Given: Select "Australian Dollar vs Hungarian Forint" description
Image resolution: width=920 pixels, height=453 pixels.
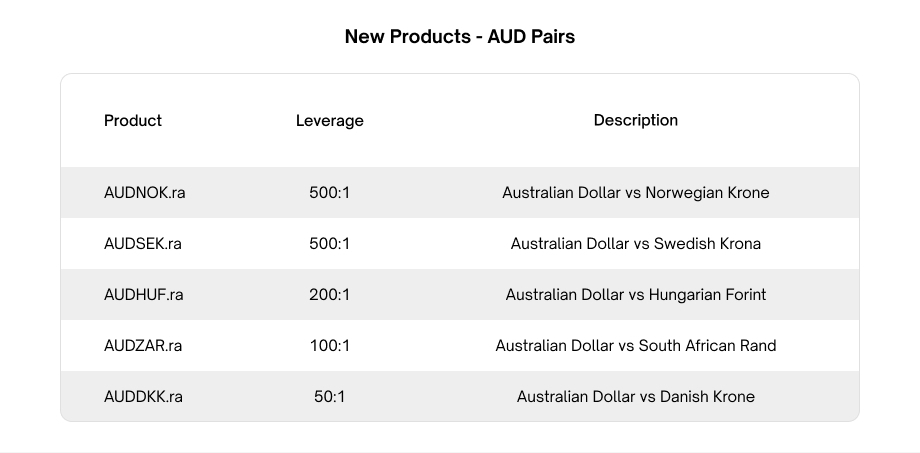Looking at the screenshot, I should [635, 295].
